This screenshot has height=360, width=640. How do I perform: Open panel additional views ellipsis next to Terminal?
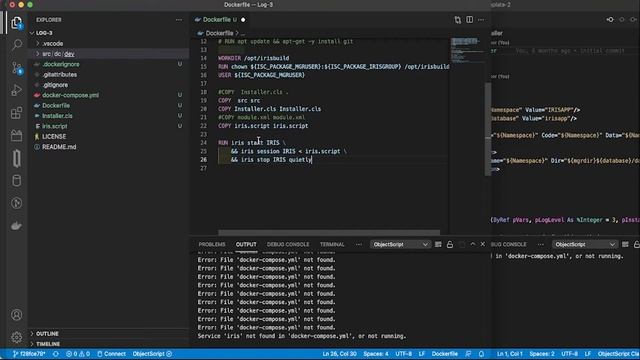359,244
